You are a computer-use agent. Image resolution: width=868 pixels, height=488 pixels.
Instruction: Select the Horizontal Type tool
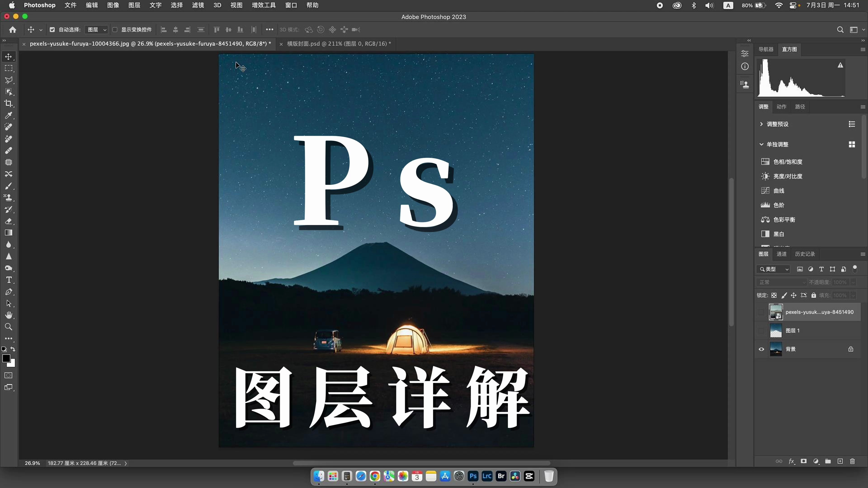tap(9, 280)
